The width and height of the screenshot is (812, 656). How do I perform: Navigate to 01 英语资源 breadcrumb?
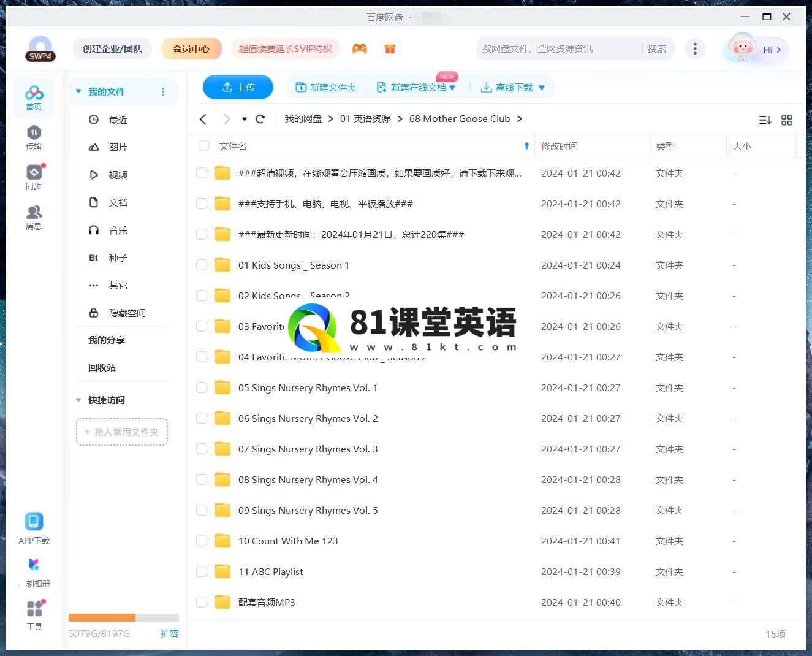click(365, 119)
